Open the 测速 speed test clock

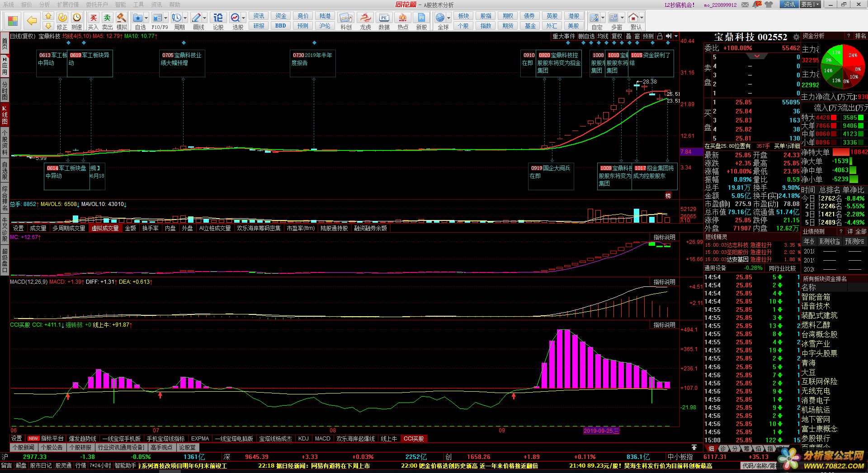click(x=77, y=21)
